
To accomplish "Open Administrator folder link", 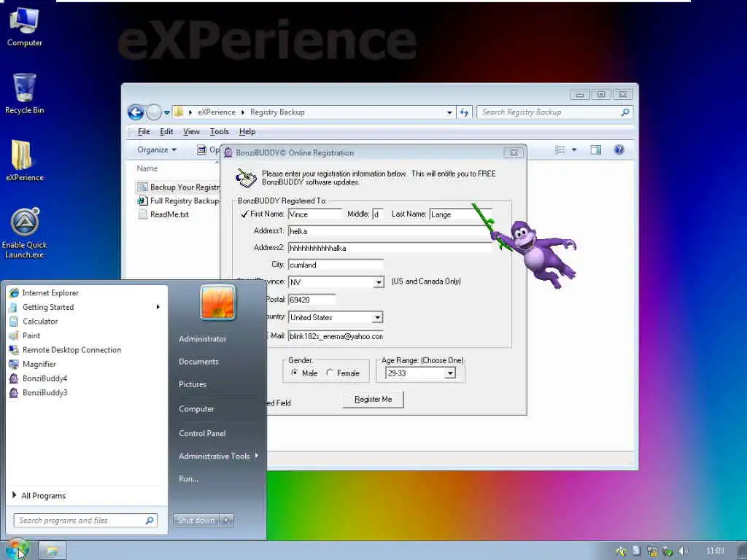I will coord(203,338).
